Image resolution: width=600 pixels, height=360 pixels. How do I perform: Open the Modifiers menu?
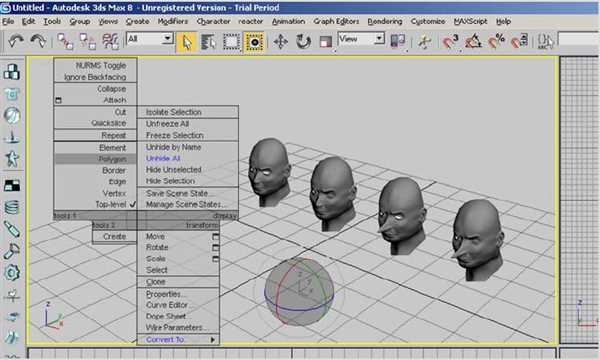pyautogui.click(x=173, y=21)
